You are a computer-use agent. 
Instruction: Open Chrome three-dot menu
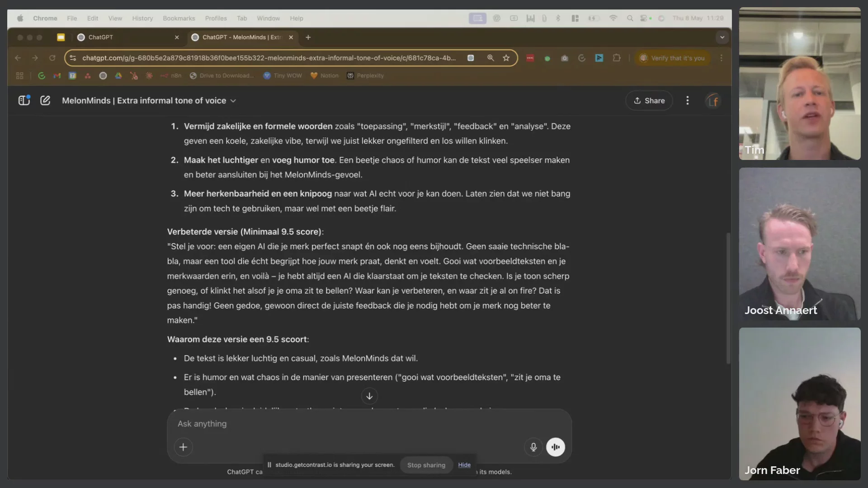tap(721, 58)
